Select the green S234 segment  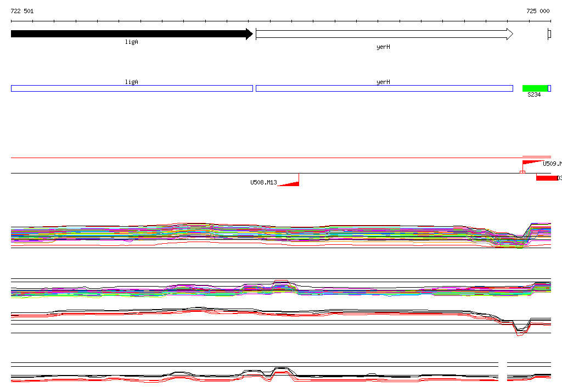535,88
